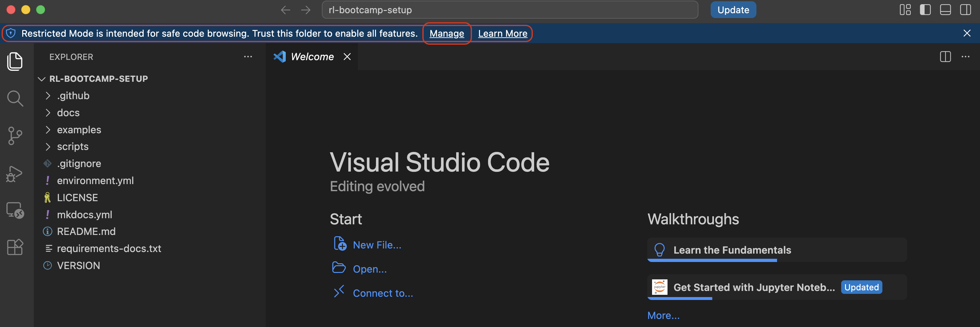This screenshot has width=980, height=327.
Task: Collapse the RL-BOOTCAMP-SETUP root folder
Action: click(42, 79)
